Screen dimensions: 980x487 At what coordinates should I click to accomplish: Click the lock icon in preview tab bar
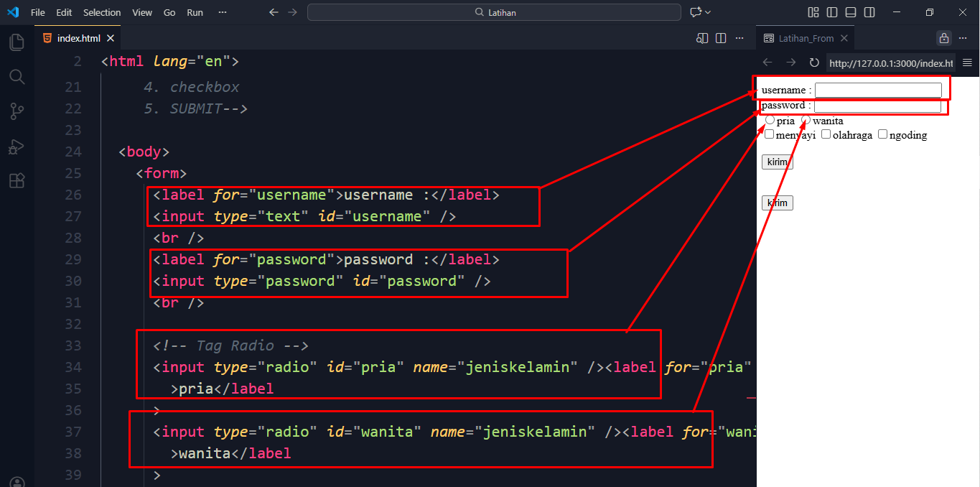tap(943, 38)
